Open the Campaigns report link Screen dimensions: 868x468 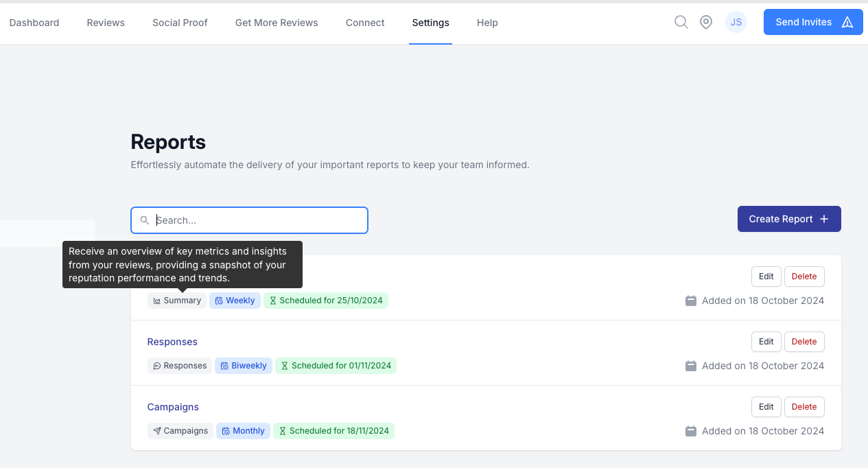click(x=173, y=407)
